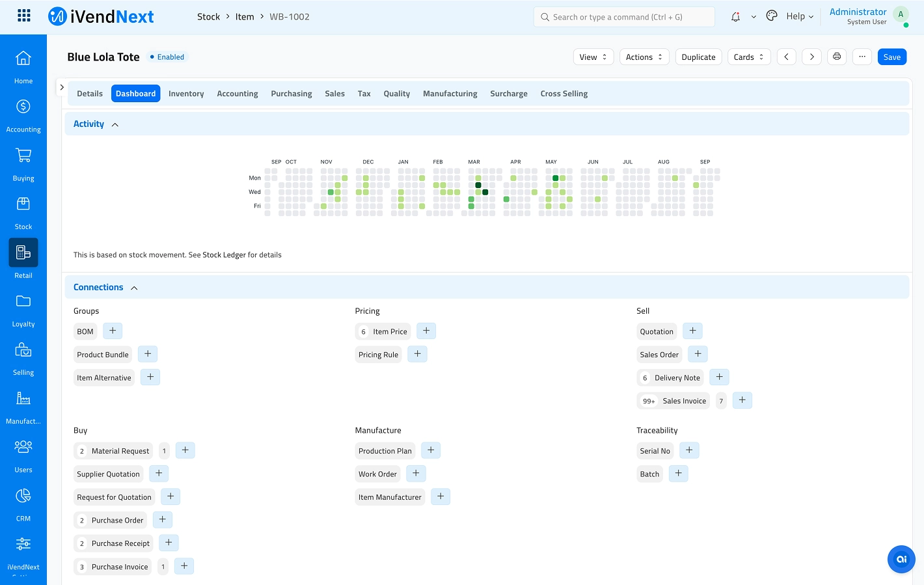This screenshot has height=585, width=924.
Task: Switch to the Inventory tab
Action: (x=186, y=94)
